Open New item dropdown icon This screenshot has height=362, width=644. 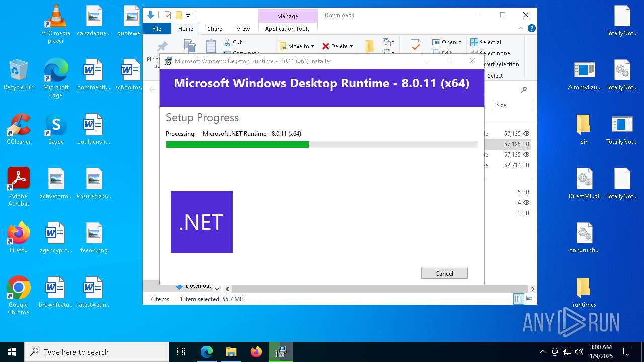click(x=389, y=42)
